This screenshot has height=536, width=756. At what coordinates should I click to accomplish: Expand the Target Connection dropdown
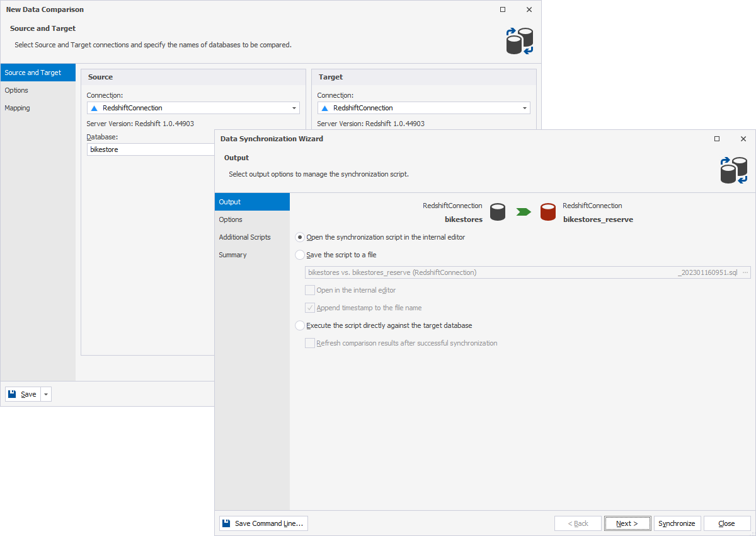point(525,108)
